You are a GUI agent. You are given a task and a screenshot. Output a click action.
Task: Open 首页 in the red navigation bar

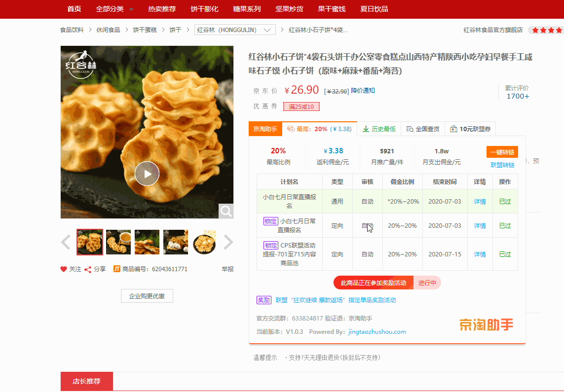click(74, 9)
